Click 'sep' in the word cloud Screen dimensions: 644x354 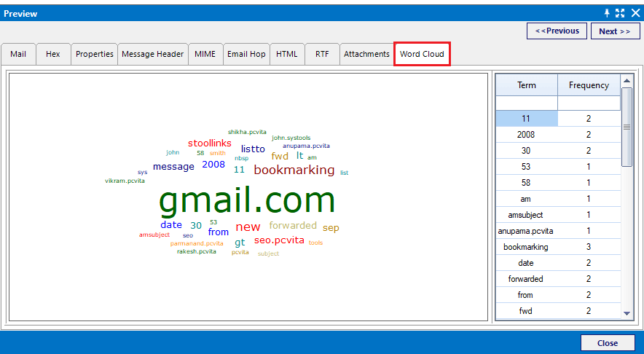331,228
